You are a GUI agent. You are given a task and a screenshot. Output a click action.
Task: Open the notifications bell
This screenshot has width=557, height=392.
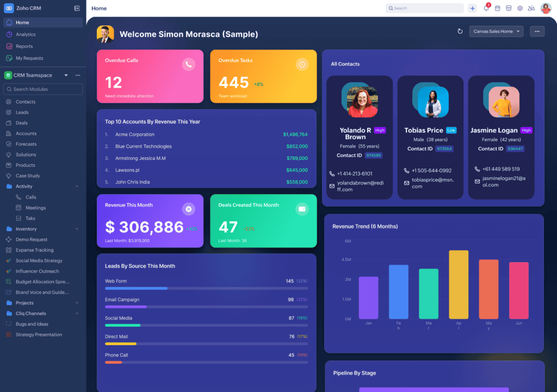(x=486, y=8)
